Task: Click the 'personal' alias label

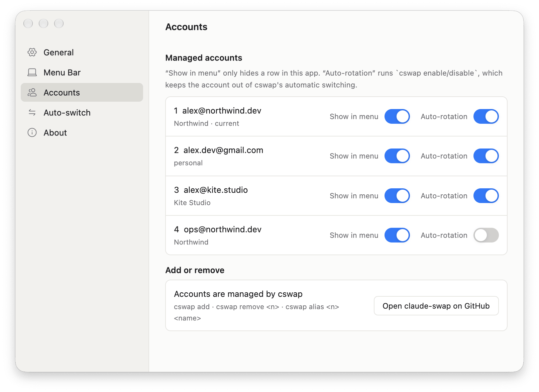Action: (x=188, y=163)
